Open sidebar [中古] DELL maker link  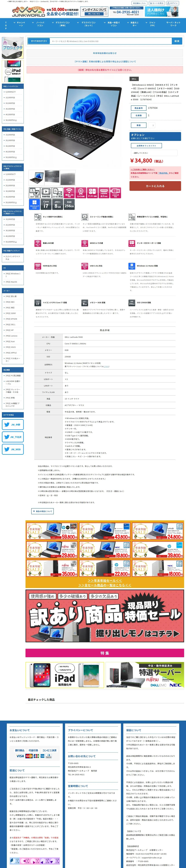pos(10,324)
